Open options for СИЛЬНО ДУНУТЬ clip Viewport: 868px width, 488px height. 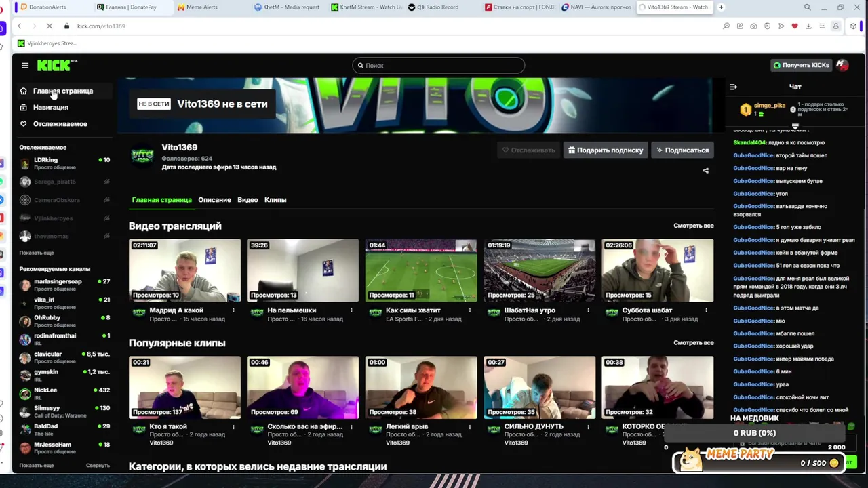(x=588, y=427)
